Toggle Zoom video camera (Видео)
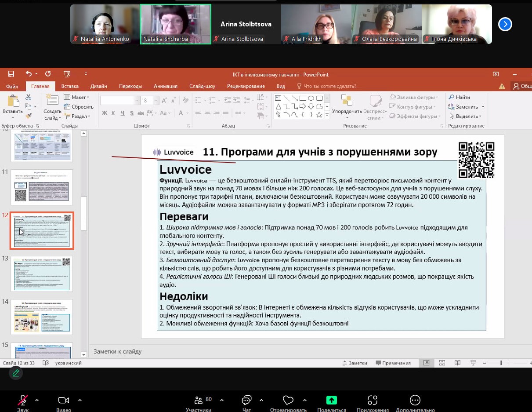532x412 pixels. click(64, 403)
